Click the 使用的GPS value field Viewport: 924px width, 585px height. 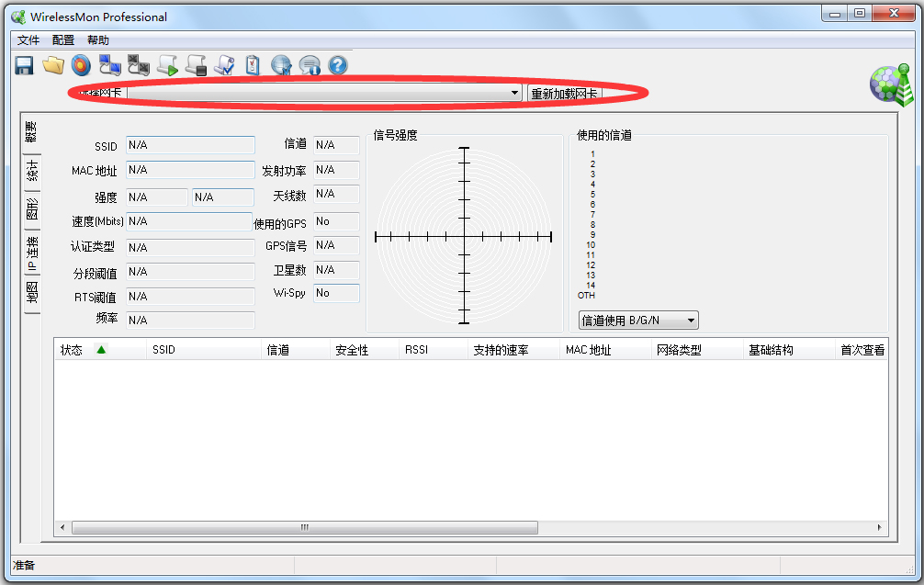(x=336, y=221)
